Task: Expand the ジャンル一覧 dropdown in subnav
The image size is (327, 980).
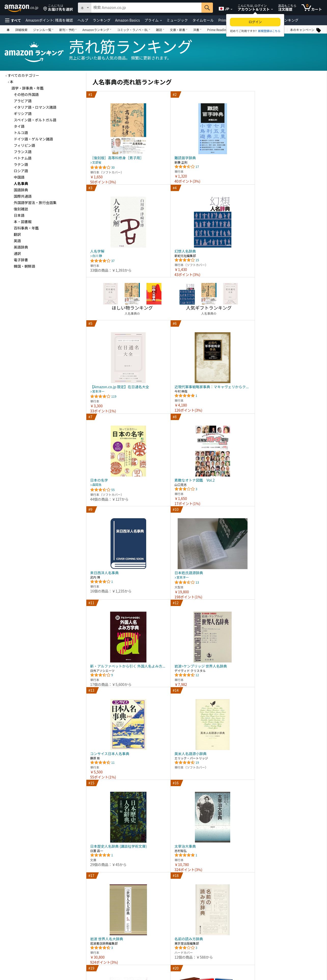Action: click(x=43, y=30)
